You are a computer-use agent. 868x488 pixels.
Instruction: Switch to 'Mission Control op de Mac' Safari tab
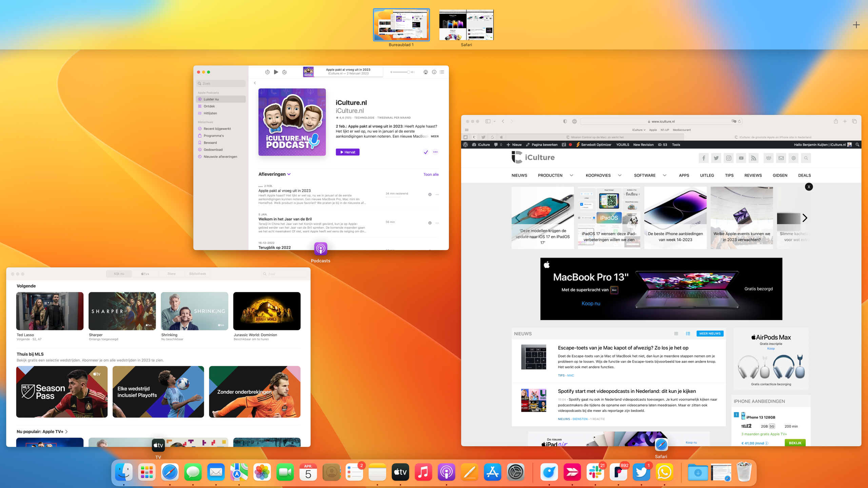click(595, 137)
